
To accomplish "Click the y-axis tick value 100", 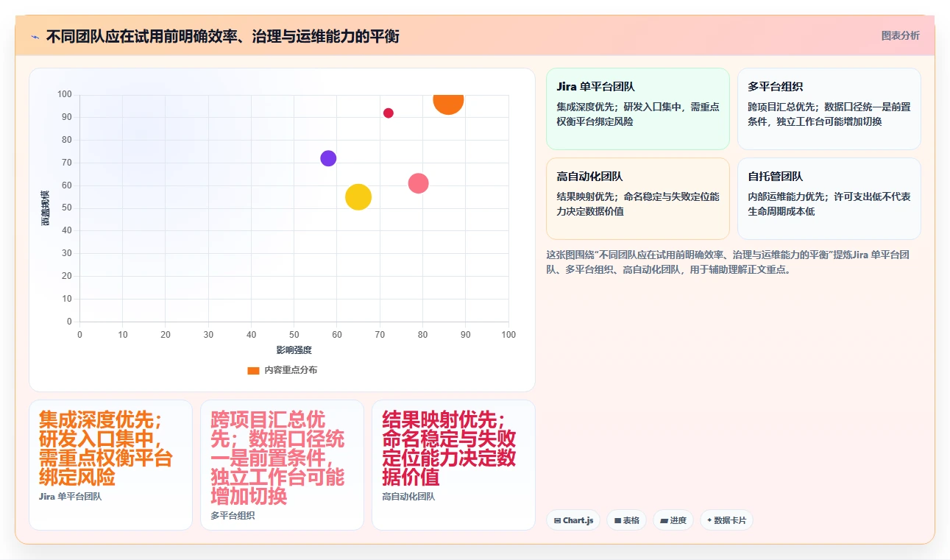I will coord(65,94).
